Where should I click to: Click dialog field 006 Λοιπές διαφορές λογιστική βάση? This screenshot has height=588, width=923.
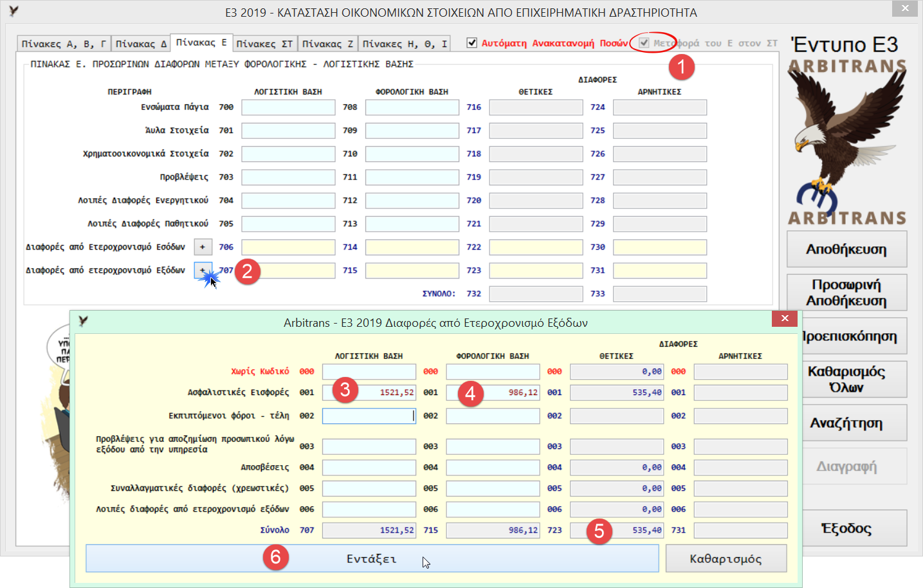point(369,510)
